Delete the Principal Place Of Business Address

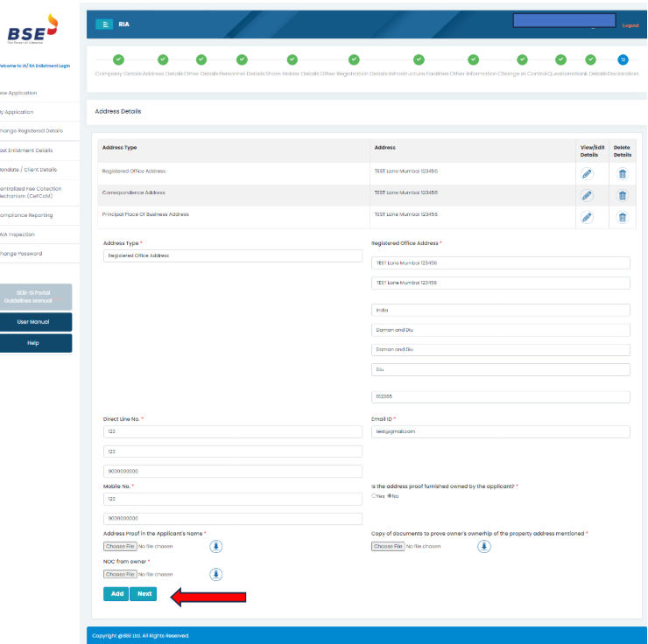pos(623,217)
